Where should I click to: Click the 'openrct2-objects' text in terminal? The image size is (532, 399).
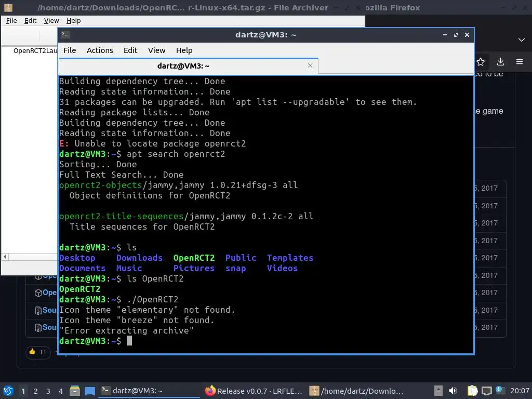coord(100,185)
